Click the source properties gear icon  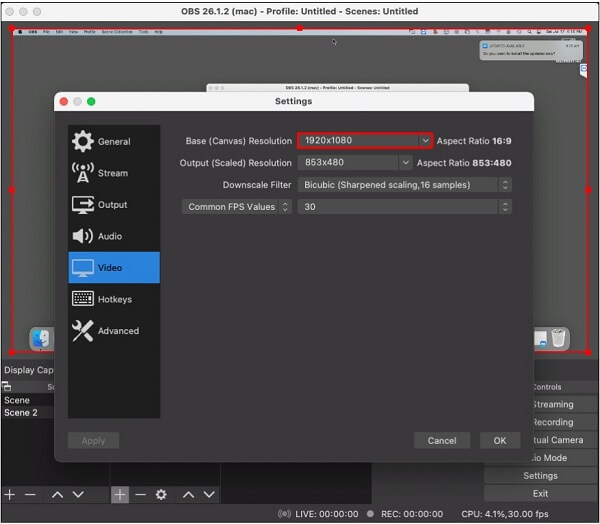tap(161, 495)
